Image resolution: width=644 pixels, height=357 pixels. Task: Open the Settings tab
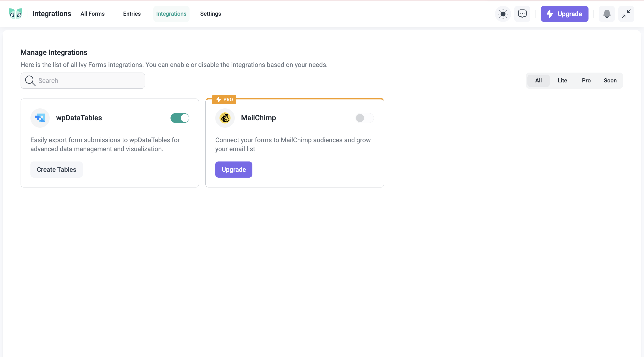(211, 14)
